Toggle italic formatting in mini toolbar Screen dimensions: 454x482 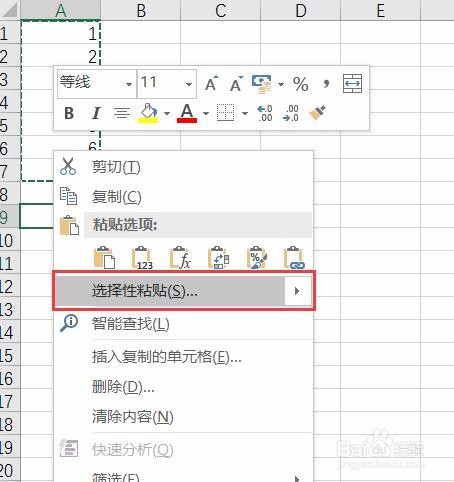pyautogui.click(x=96, y=113)
